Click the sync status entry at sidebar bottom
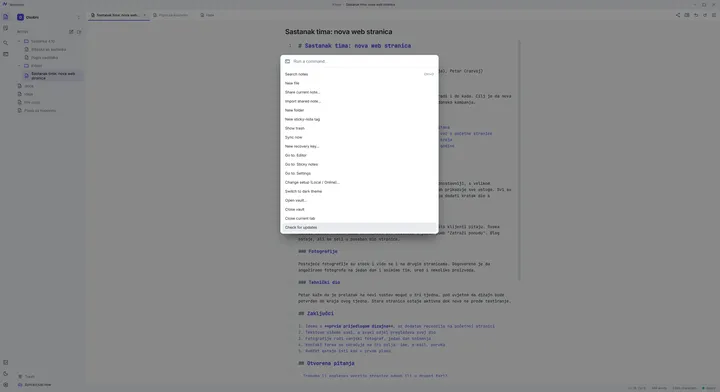The width and height of the screenshot is (720, 392). 34,385
